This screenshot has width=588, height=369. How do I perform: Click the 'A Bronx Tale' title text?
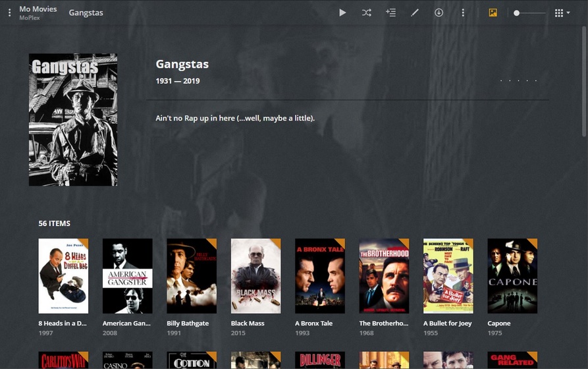click(313, 323)
